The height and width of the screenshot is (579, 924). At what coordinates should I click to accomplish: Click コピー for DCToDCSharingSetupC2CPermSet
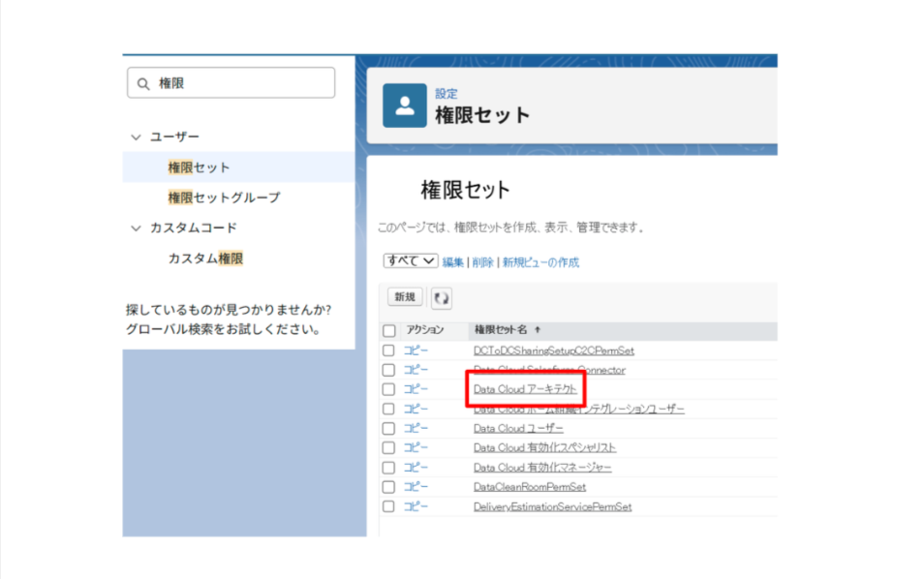tap(416, 350)
